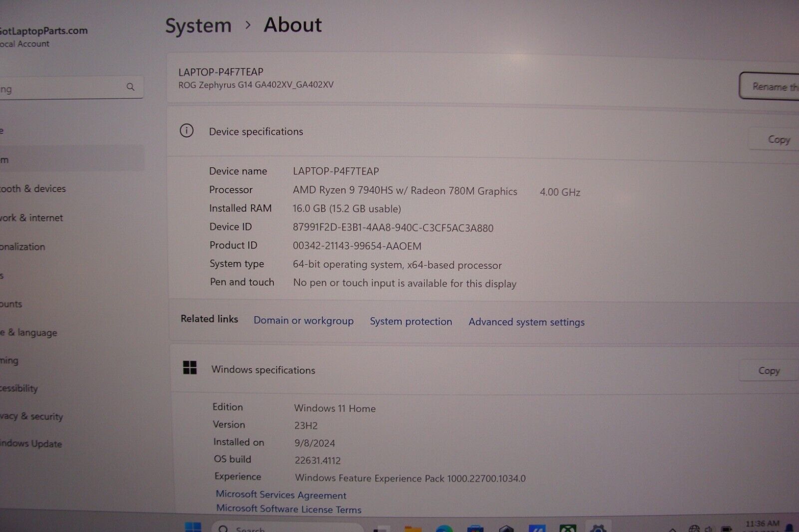799x532 pixels.
Task: Click the device name LAPTOP-P4F7TEAP value
Action: 336,171
